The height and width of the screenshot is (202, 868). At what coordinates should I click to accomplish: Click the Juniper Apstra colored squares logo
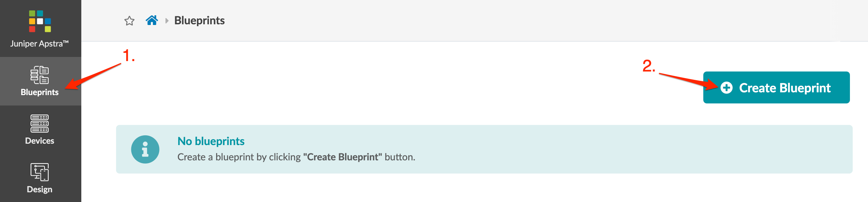pyautogui.click(x=40, y=21)
